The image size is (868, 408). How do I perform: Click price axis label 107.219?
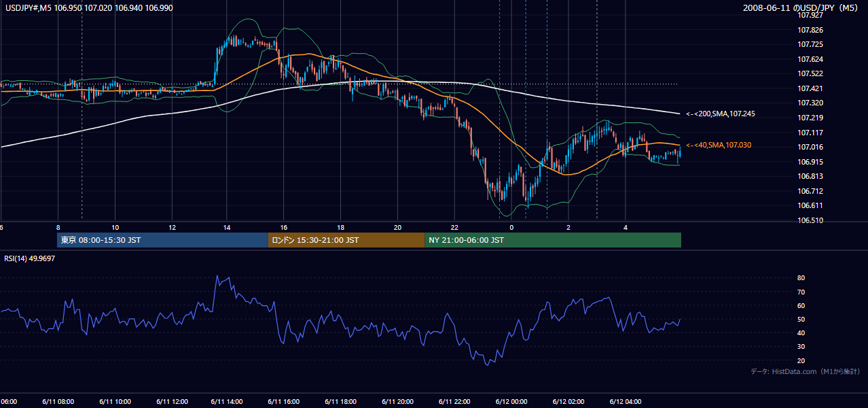coord(811,118)
